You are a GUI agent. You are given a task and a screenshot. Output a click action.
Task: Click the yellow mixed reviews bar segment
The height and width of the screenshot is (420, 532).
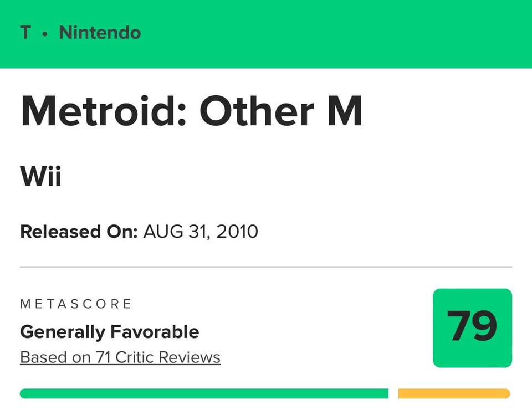(x=454, y=393)
